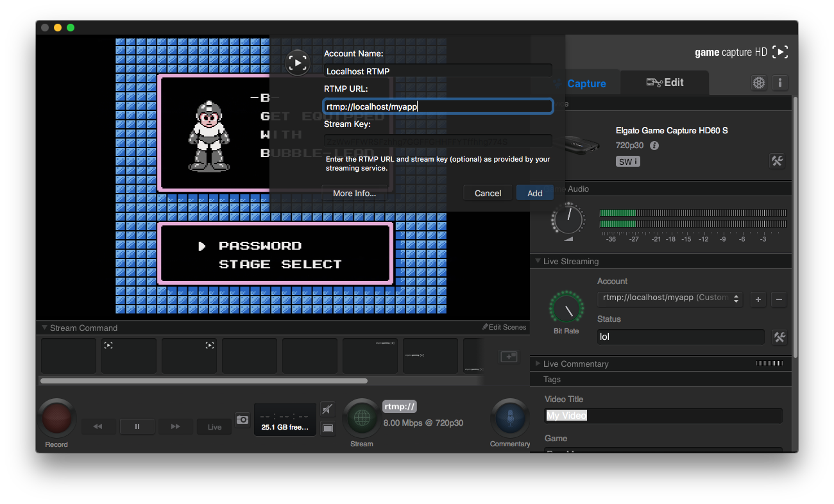Click info icon next to 720p30

pos(654,146)
